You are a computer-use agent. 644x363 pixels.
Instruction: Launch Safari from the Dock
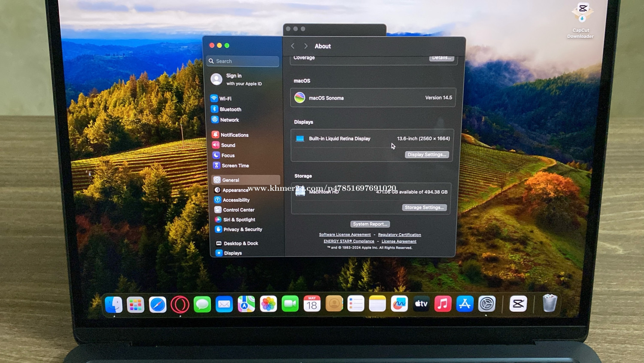[x=158, y=305]
